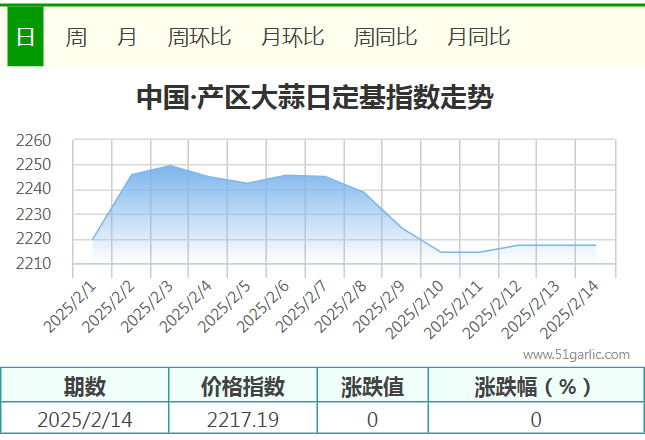
Task: Click the 2025/2/11 x-axis date label
Action: click(453, 310)
